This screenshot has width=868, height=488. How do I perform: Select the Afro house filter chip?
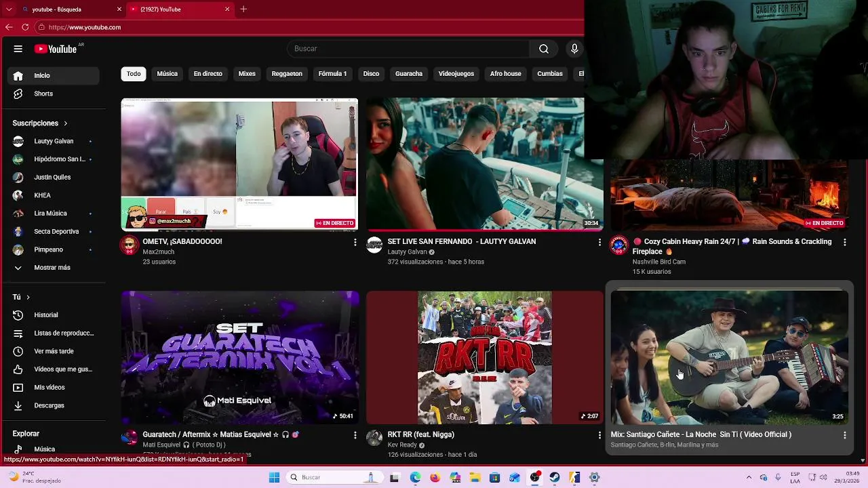(506, 74)
